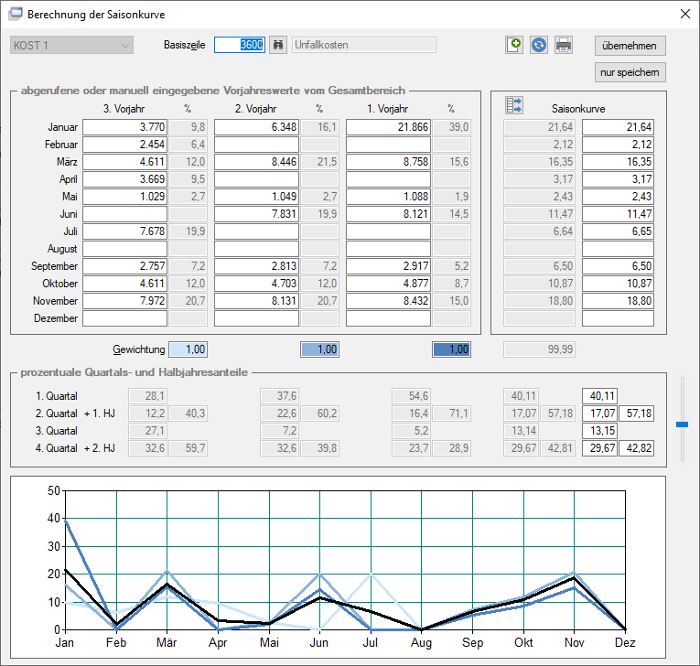Screen dimensions: 700x666
Task: Click the green plus add icon
Action: (514, 45)
